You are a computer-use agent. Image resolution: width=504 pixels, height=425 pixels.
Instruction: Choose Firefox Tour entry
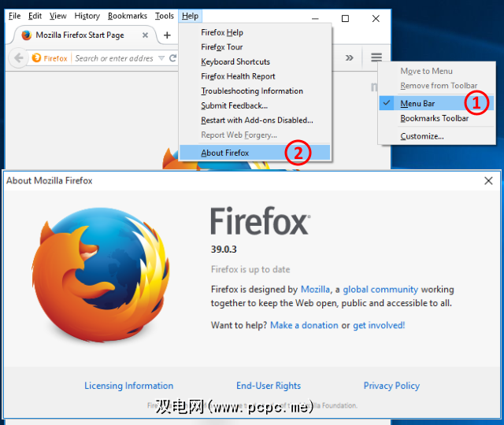click(x=255, y=47)
